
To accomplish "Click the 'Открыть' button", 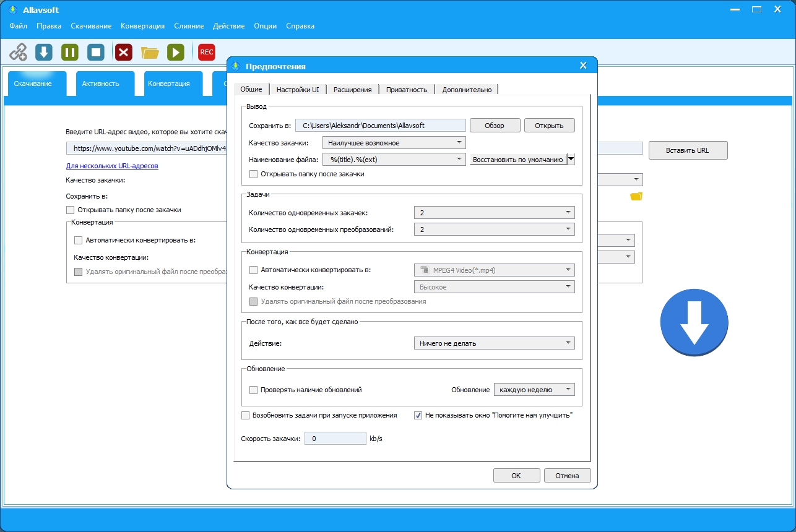I will pos(550,126).
